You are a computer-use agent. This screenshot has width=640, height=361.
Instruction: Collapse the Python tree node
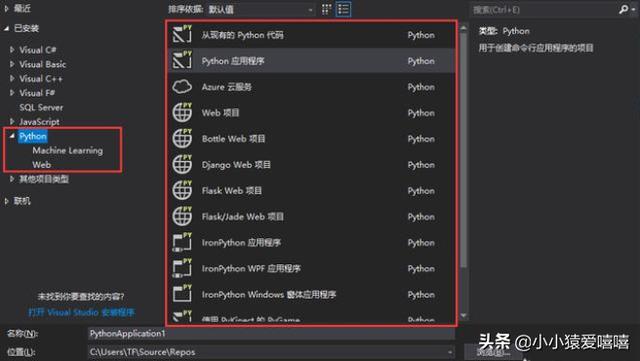point(12,136)
